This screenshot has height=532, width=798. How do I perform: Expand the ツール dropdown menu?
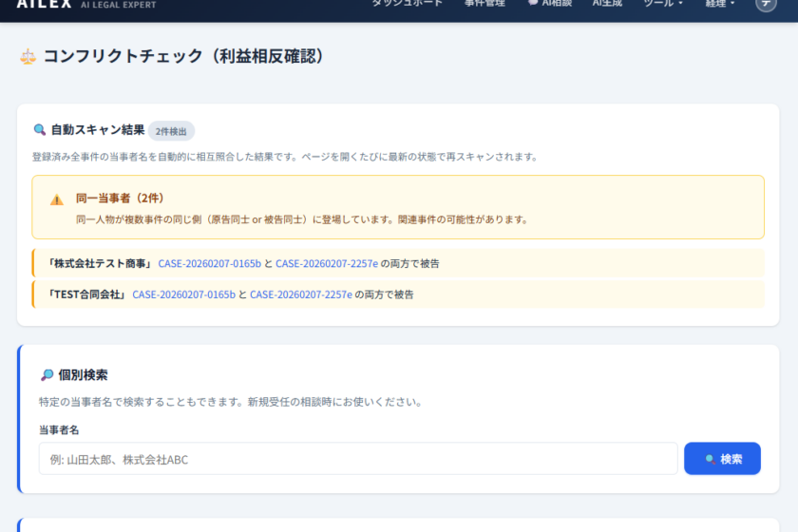coord(663,4)
